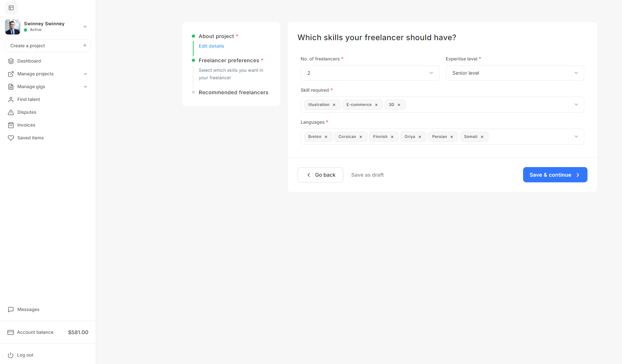
Task: Go to Find talent page
Action: (28, 100)
